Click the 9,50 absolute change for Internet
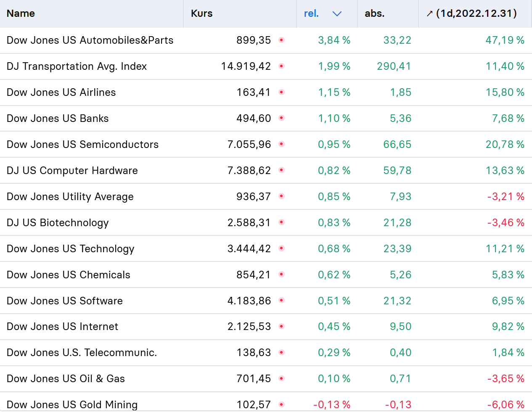 point(401,326)
